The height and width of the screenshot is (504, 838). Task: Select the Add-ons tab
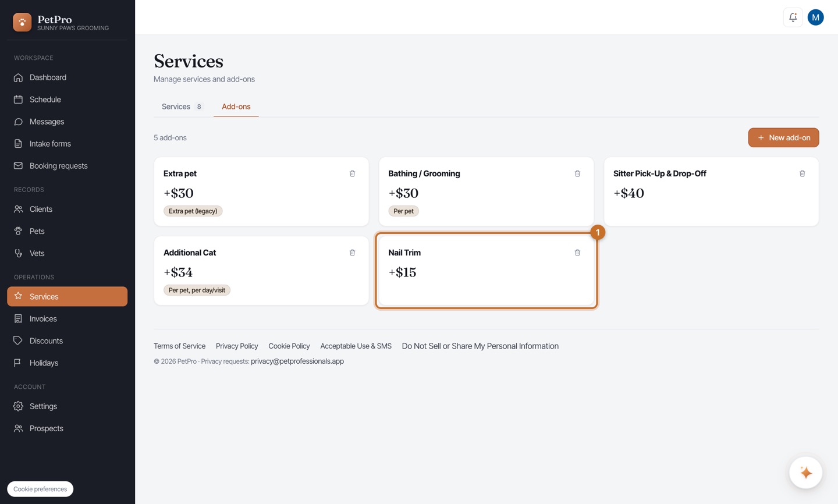point(236,107)
